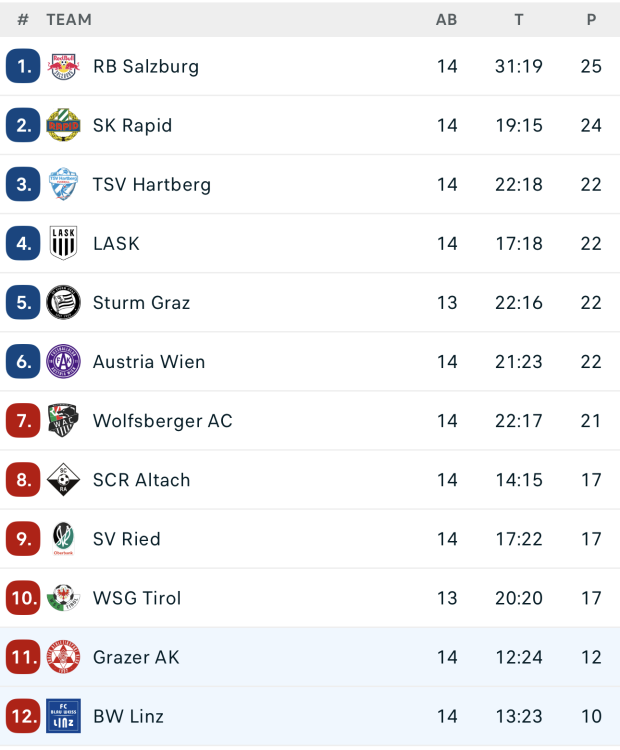Select the Sturm Graz team name
The image size is (620, 750).
pos(141,303)
